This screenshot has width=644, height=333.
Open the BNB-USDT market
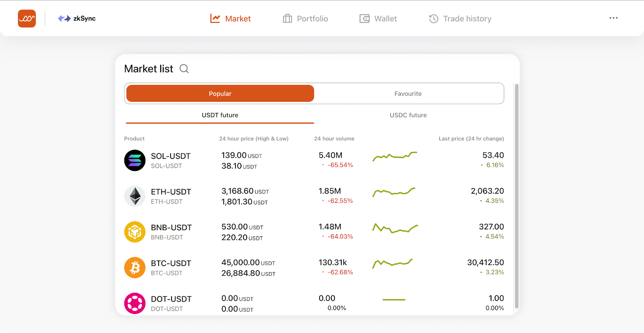314,232
